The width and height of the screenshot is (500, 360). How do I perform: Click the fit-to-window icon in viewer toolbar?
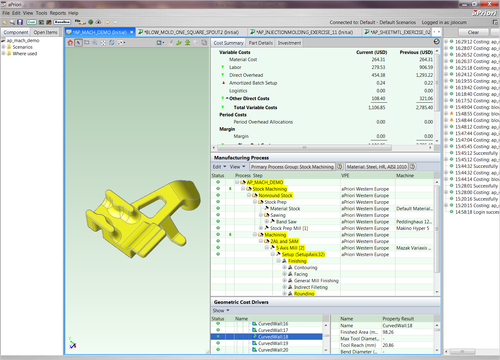click(x=103, y=43)
